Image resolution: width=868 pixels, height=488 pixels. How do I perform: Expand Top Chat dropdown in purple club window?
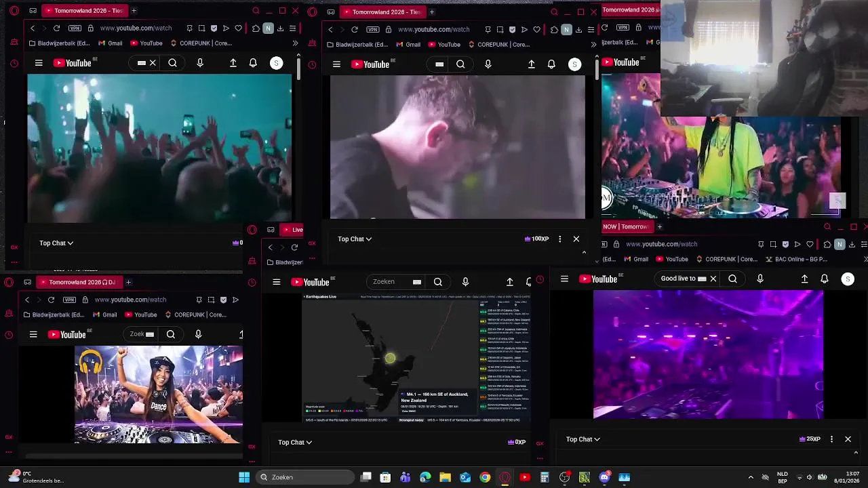[583, 439]
